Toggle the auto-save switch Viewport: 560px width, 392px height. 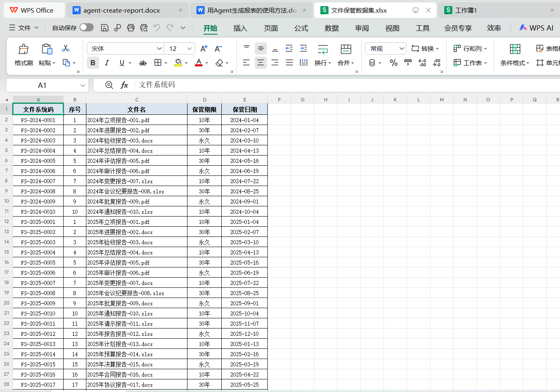coord(86,27)
